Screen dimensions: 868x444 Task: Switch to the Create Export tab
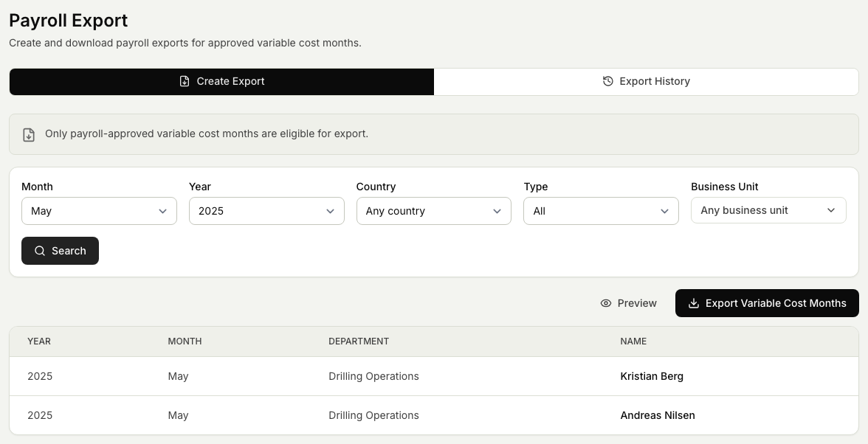(221, 81)
